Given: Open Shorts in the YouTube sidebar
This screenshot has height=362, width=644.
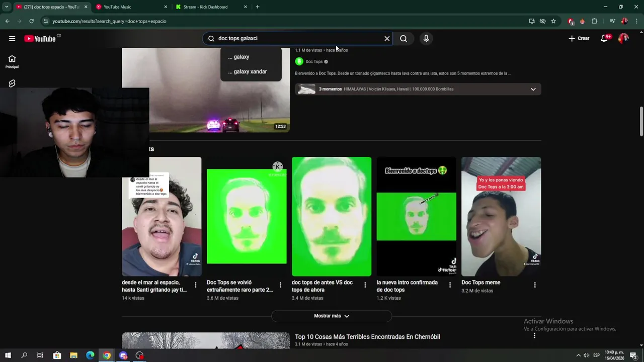Looking at the screenshot, I should (12, 83).
